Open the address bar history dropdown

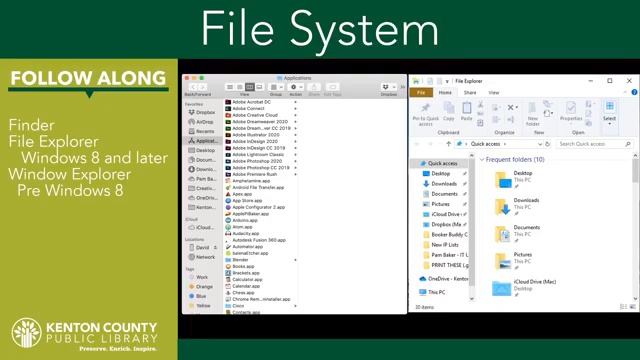(x=540, y=144)
